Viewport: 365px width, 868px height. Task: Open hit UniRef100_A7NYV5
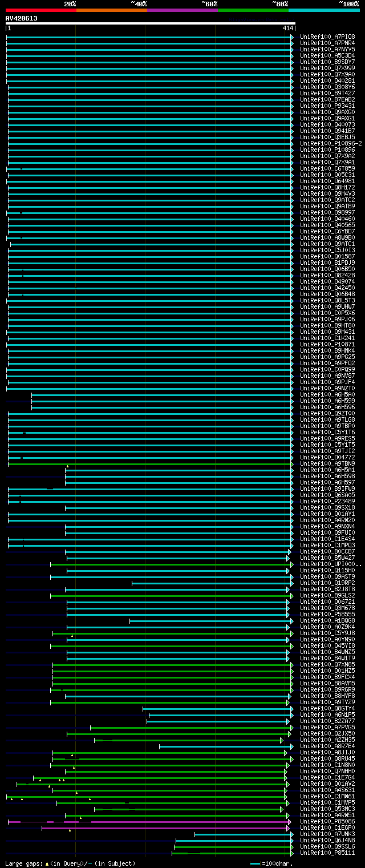tap(327, 49)
